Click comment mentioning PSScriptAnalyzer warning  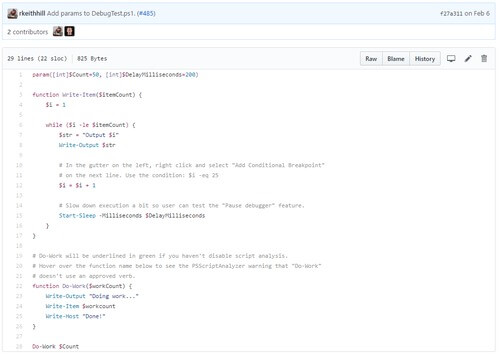click(x=177, y=266)
